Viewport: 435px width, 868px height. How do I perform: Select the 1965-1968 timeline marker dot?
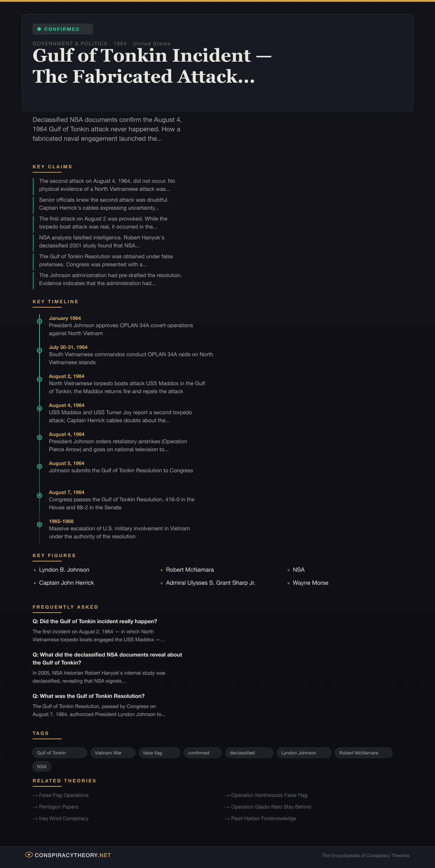point(40,524)
